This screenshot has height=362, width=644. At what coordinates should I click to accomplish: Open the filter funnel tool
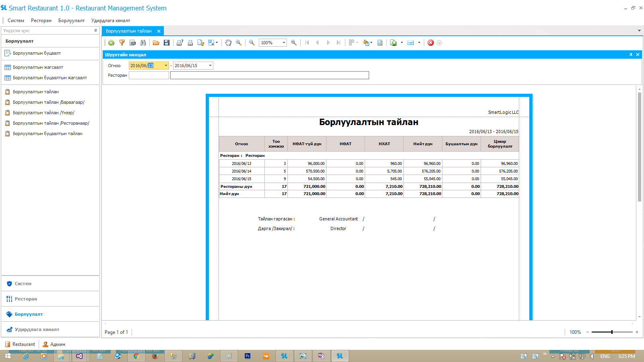(x=122, y=43)
